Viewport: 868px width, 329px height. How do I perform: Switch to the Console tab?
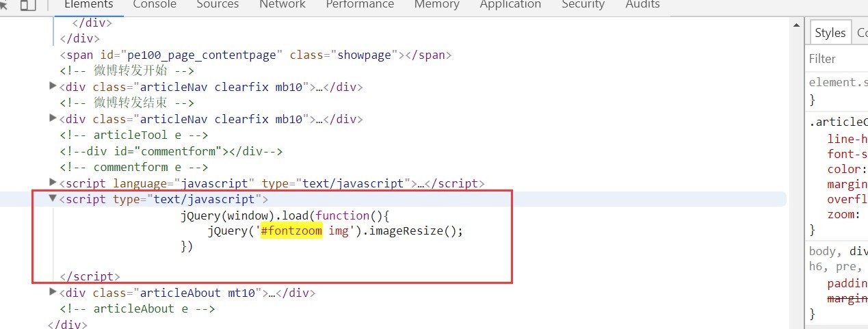[155, 5]
